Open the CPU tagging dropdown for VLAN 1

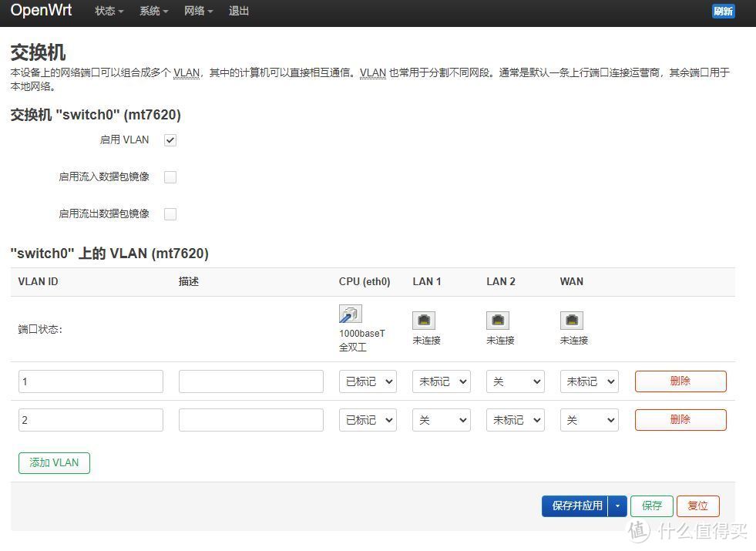pyautogui.click(x=367, y=381)
